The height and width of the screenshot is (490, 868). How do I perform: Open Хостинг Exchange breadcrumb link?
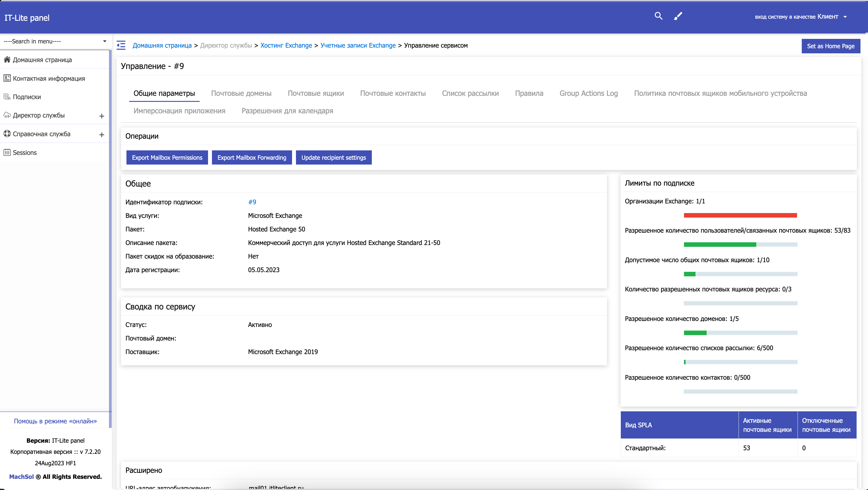286,45
